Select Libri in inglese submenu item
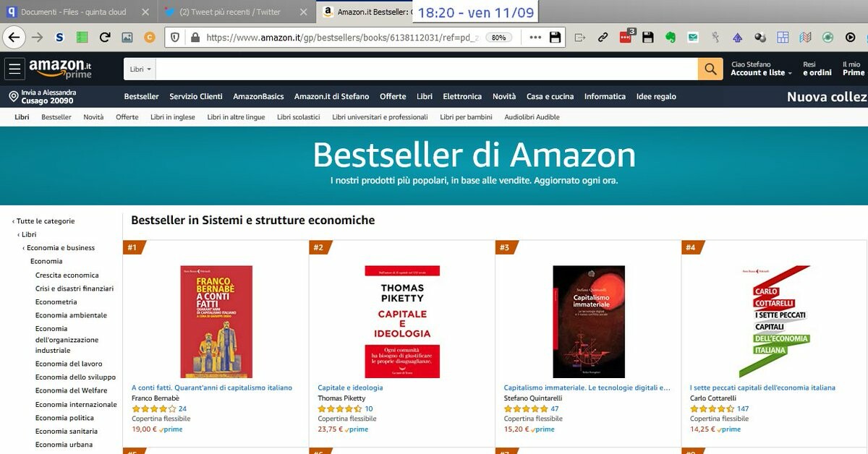This screenshot has height=454, width=868. [x=173, y=117]
